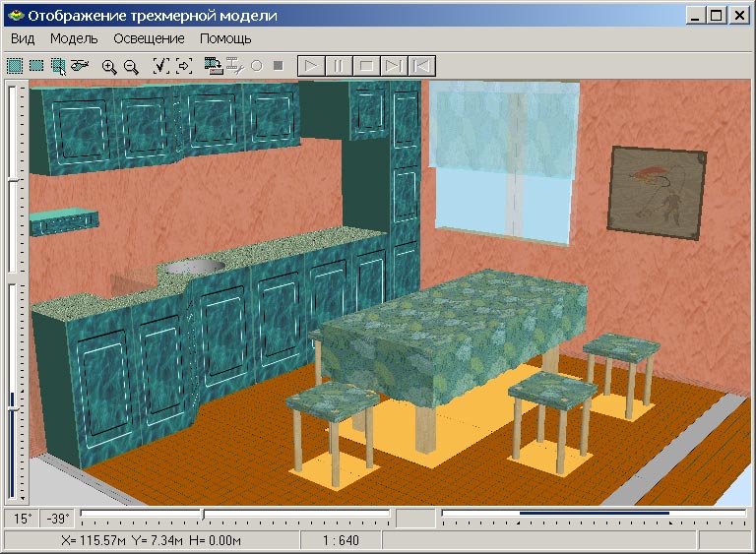This screenshot has height=554, width=756.
Task: Click the filmstrip save movie icon
Action: pyautogui.click(x=213, y=66)
